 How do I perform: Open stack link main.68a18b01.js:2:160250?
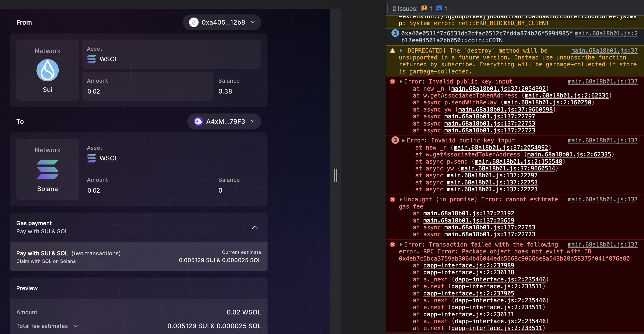click(x=547, y=103)
